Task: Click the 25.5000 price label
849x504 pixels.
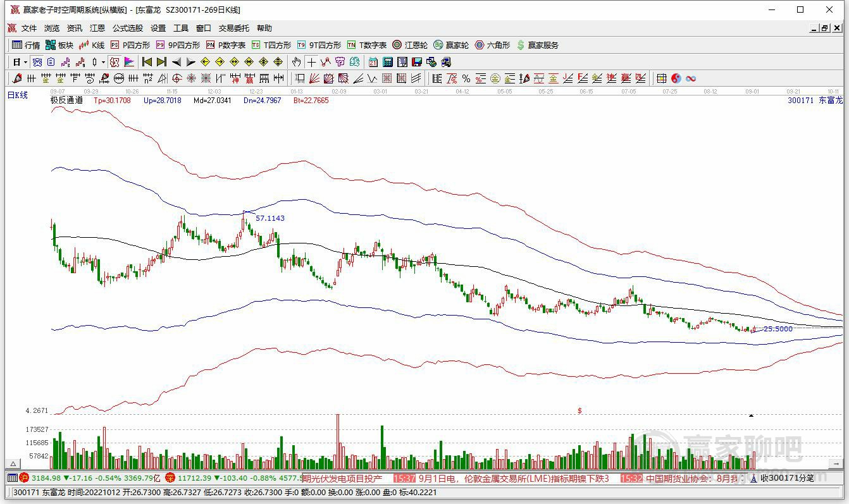Action: (778, 329)
